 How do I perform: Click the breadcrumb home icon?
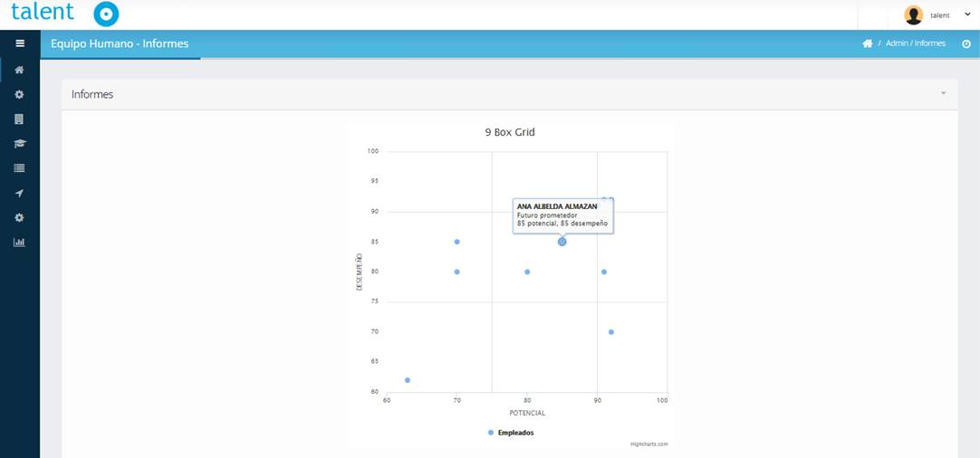pos(867,43)
